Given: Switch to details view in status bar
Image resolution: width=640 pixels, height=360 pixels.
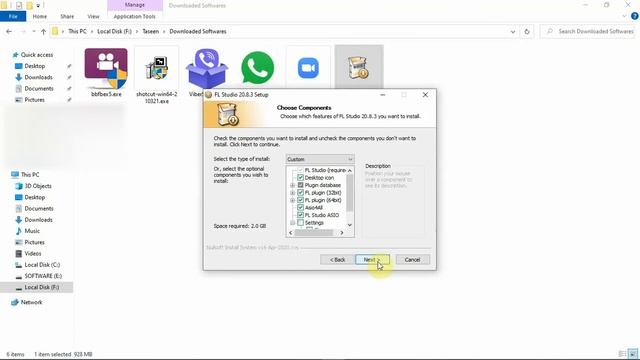Looking at the screenshot, I should [622, 354].
